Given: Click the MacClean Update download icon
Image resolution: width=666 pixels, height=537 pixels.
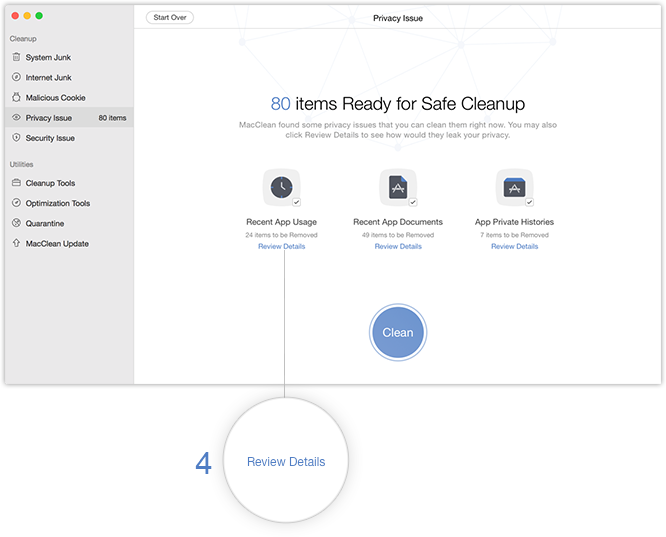Looking at the screenshot, I should click(x=16, y=244).
